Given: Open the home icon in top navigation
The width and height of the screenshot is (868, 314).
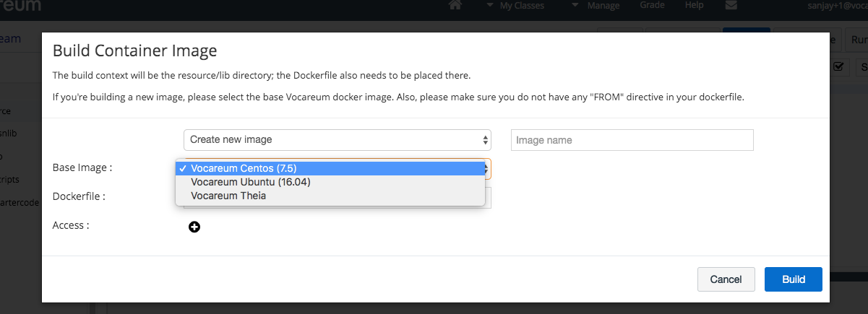Looking at the screenshot, I should tap(455, 6).
